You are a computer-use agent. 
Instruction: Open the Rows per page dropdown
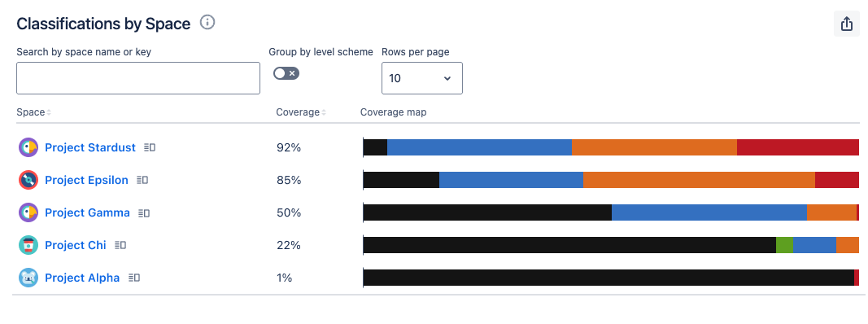coord(422,78)
